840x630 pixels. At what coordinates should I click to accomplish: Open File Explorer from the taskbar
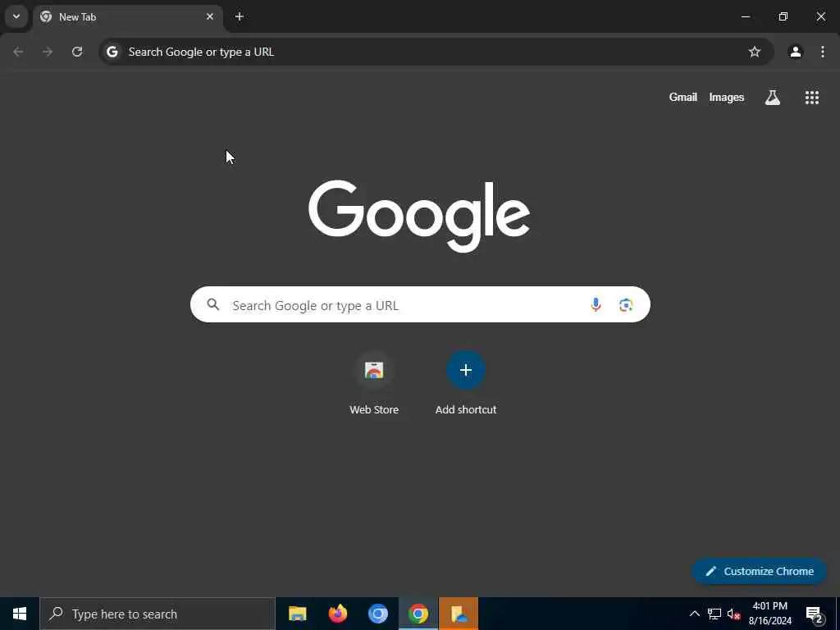(x=297, y=614)
